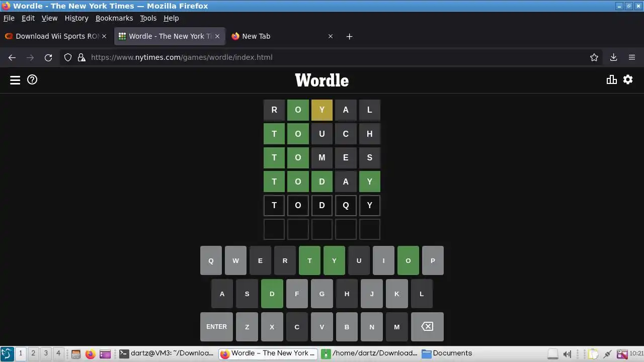Click the ENTER key on Wordle keyboard
Viewport: 644px width, 362px height.
[x=216, y=327]
